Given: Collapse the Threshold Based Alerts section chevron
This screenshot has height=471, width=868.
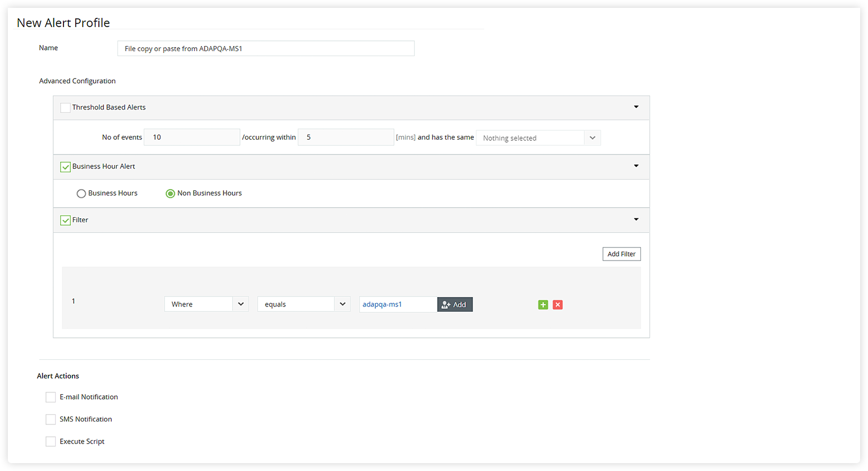Looking at the screenshot, I should click(x=636, y=106).
